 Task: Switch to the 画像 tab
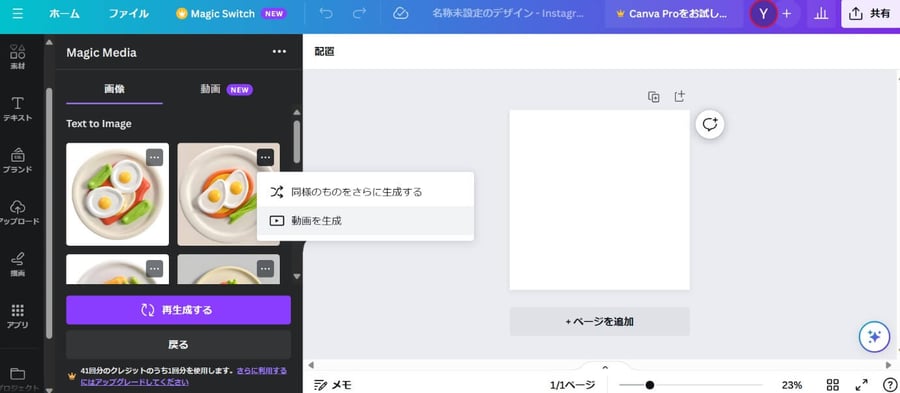114,89
